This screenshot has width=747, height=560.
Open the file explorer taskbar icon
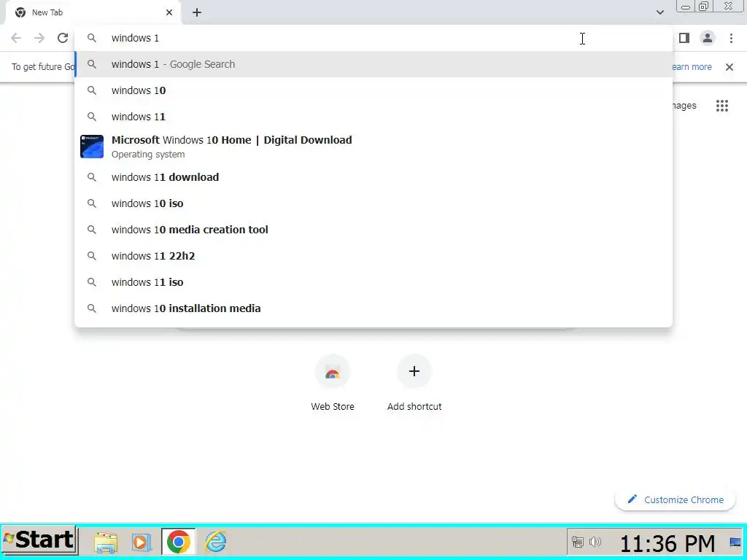105,542
